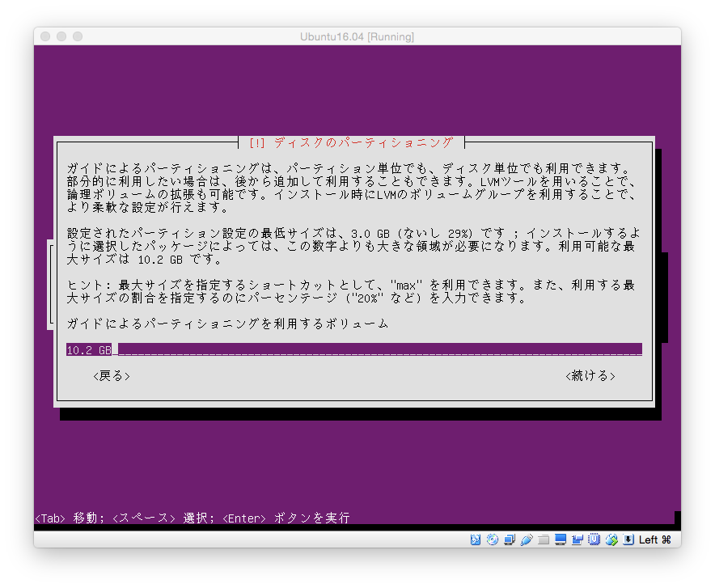Image resolution: width=715 pixels, height=588 pixels.
Task: Click the line starting '設定されたパーティション設定の最低サイズは'
Action: click(x=353, y=234)
